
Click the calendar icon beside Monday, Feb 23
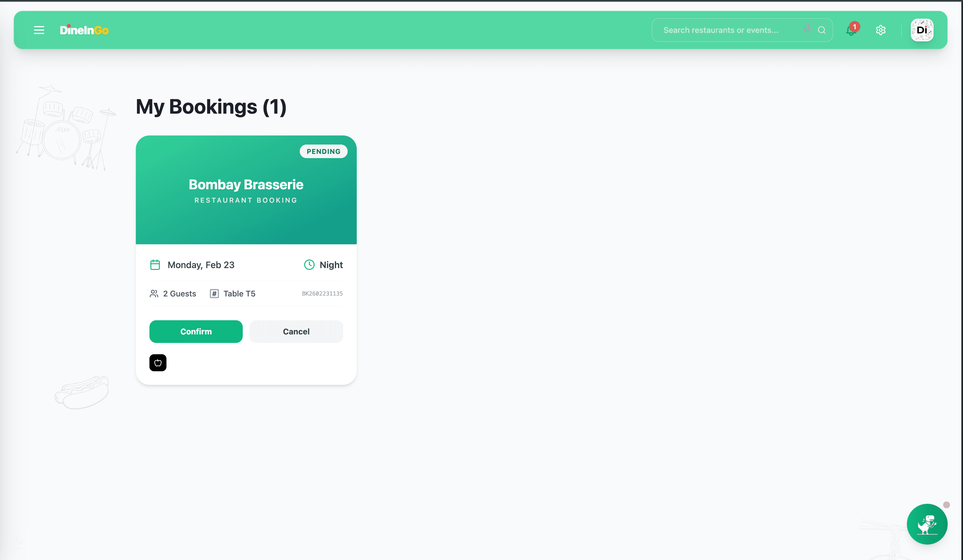(155, 264)
